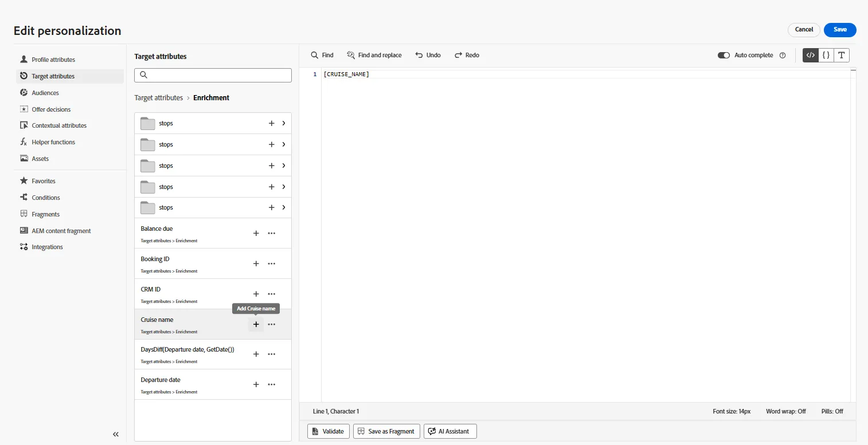Open more options for Cruise name
The height and width of the screenshot is (445, 868).
click(x=272, y=325)
